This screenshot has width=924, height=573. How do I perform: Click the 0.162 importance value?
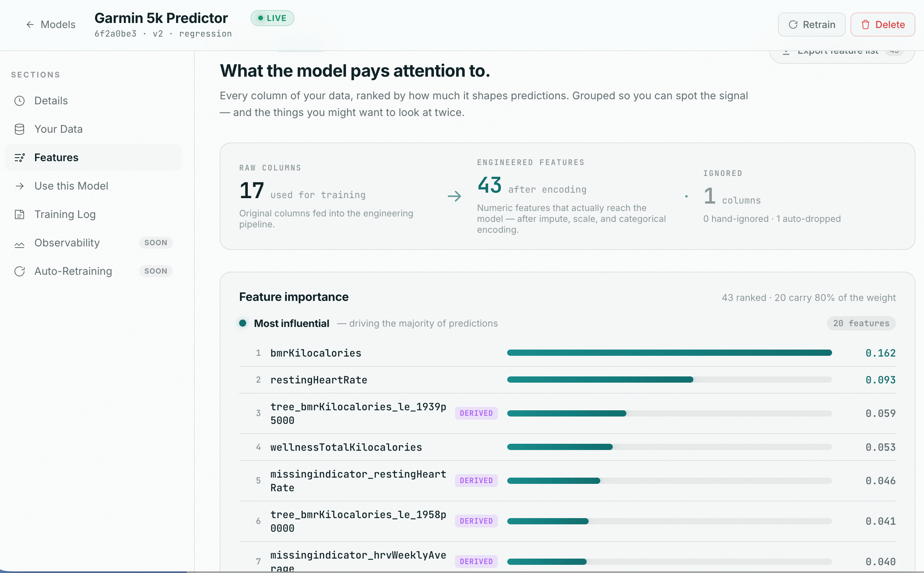(880, 353)
